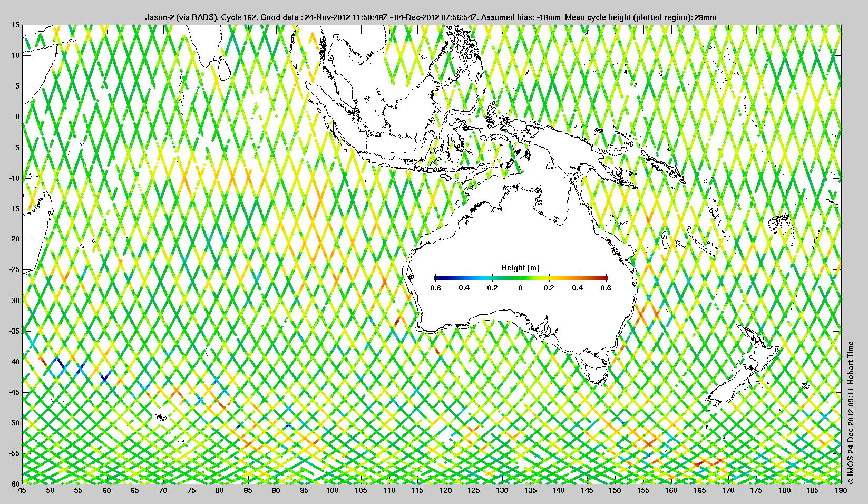This screenshot has height=504, width=868.
Task: Click latitude tick label -60
Action: [x=14, y=483]
